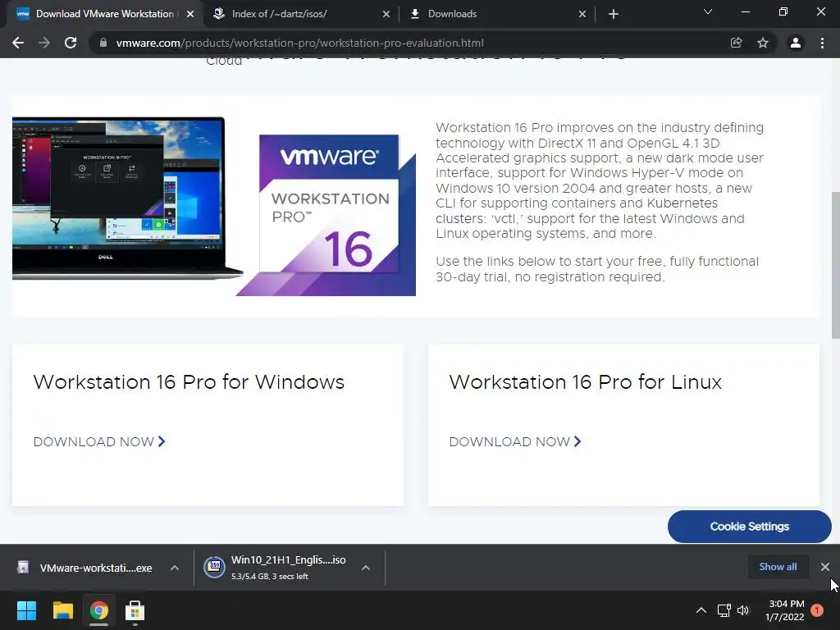This screenshot has width=840, height=630.
Task: Open the network tray icon
Action: 724,610
